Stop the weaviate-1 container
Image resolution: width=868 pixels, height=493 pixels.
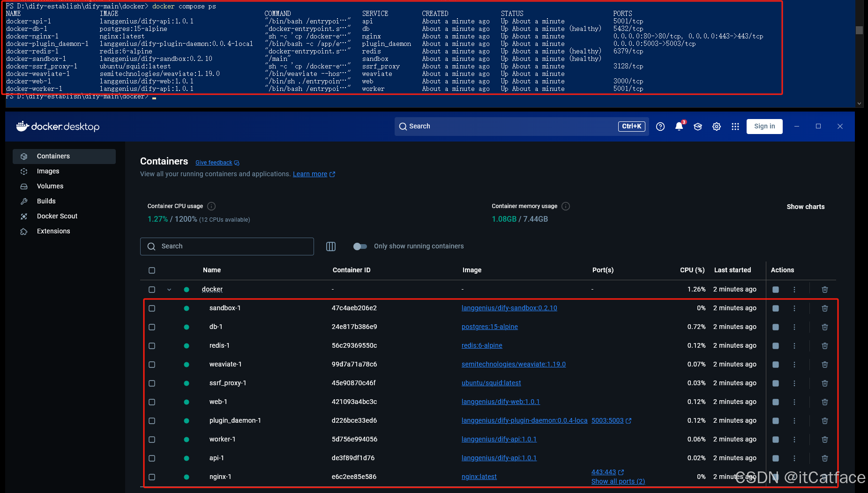coord(776,365)
